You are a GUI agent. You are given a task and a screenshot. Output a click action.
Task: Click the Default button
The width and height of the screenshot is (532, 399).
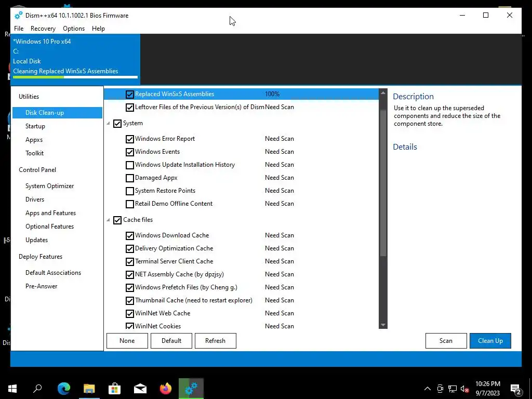click(x=171, y=341)
